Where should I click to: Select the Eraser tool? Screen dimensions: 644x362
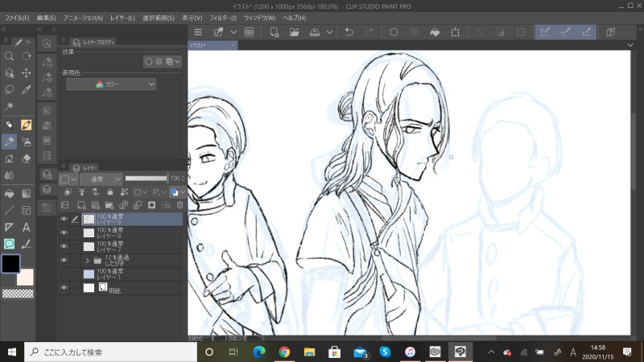click(27, 158)
